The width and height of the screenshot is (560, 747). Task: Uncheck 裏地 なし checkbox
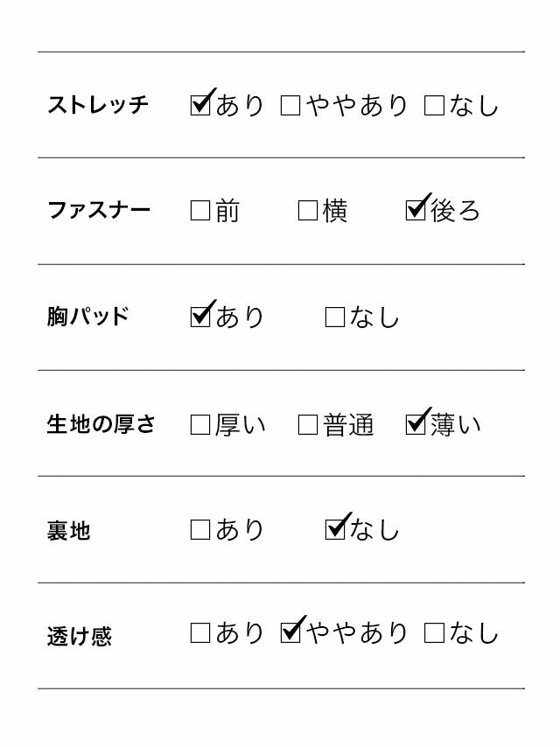point(335,530)
